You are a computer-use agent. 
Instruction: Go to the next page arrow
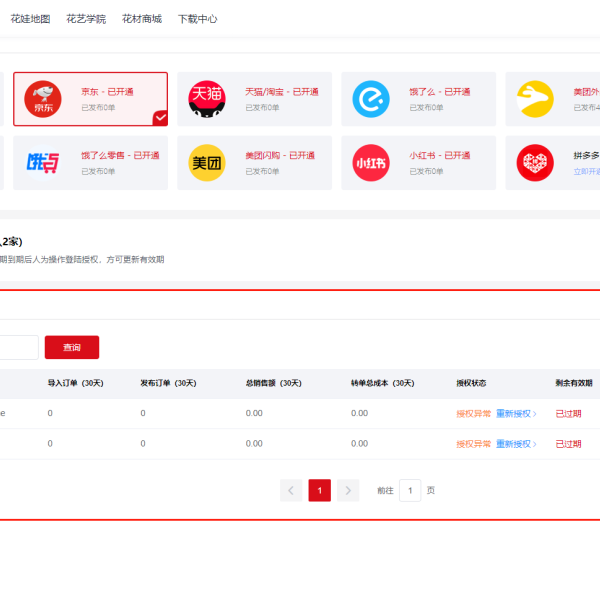pyautogui.click(x=348, y=490)
